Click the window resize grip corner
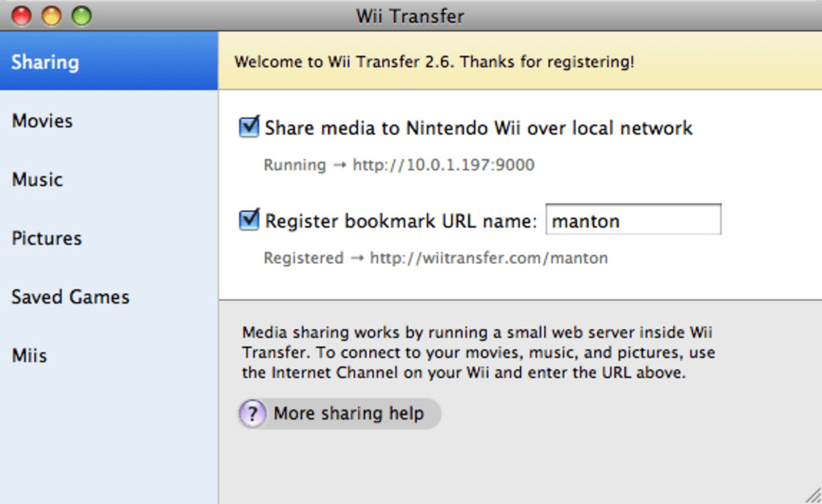822x504 pixels. click(813, 496)
